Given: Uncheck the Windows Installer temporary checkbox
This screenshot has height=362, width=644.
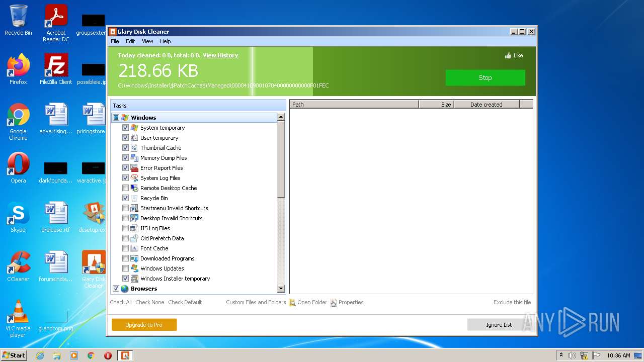Looking at the screenshot, I should coord(126,279).
